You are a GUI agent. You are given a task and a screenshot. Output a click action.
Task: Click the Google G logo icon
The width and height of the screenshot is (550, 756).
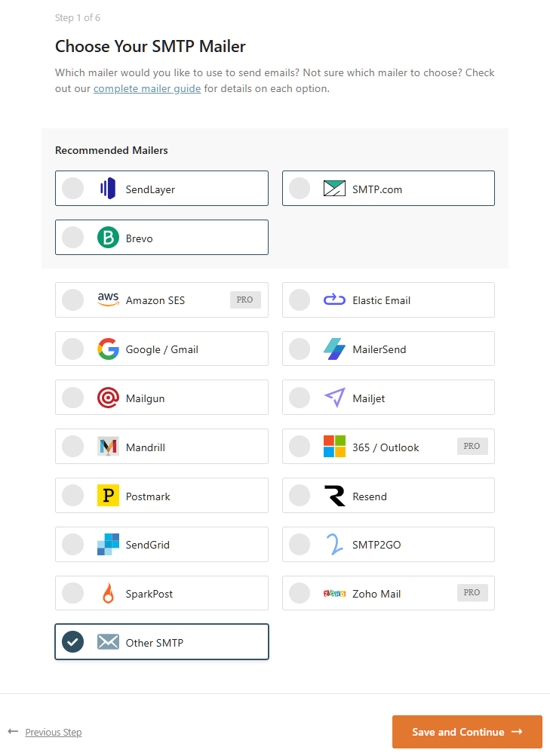tap(108, 349)
